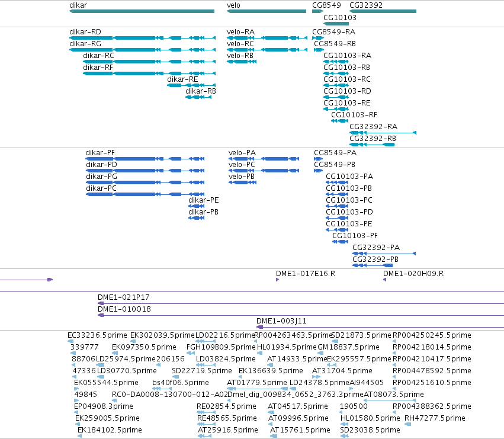The width and height of the screenshot is (504, 439).
Task: Click EST RH47277.5prime
Action: coord(407,425)
